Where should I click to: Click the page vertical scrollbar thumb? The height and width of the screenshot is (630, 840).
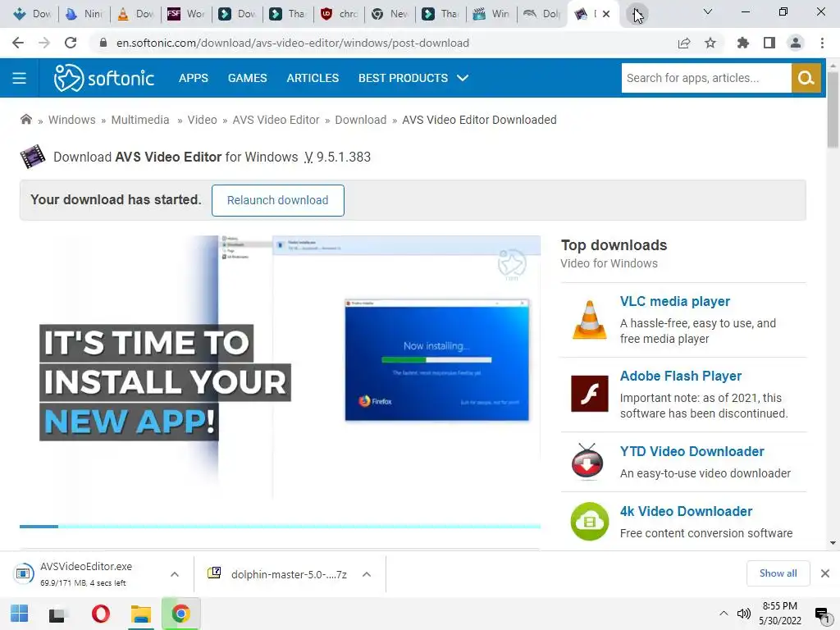(833, 111)
